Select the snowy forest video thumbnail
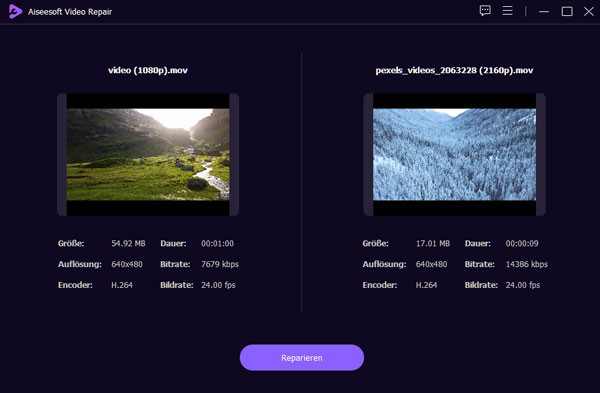This screenshot has height=393, width=600. pos(454,154)
